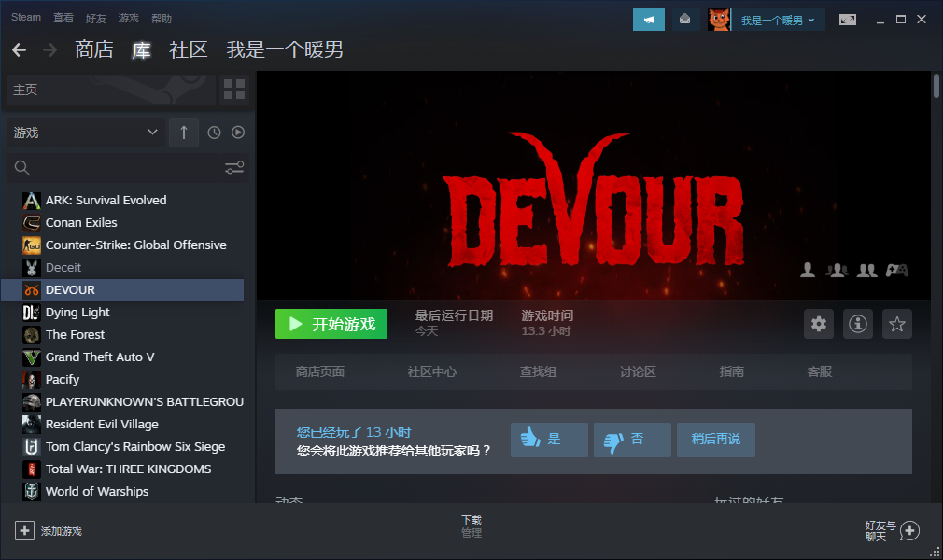This screenshot has height=560, width=943.
Task: Open the 查找组 link
Action: tap(538, 371)
